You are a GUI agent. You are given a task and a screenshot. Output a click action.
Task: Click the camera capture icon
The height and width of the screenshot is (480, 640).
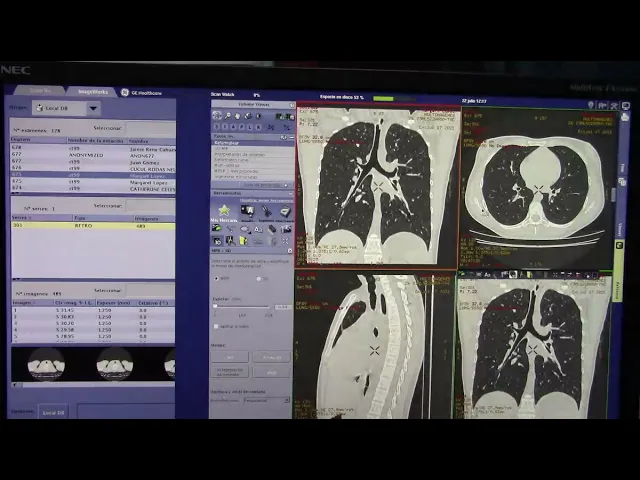[x=286, y=229]
